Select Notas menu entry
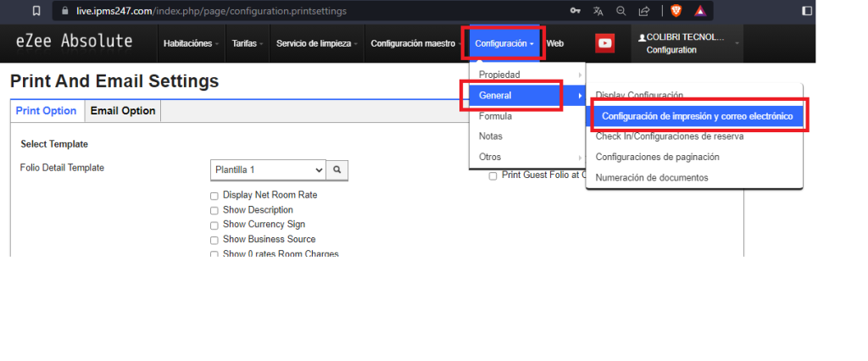The width and height of the screenshot is (868, 361). (x=527, y=136)
